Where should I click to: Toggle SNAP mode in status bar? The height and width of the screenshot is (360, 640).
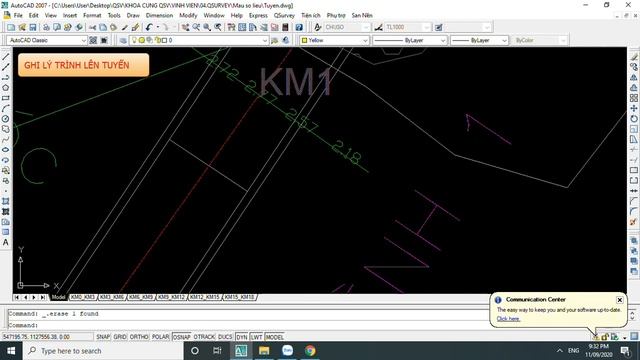click(x=103, y=337)
